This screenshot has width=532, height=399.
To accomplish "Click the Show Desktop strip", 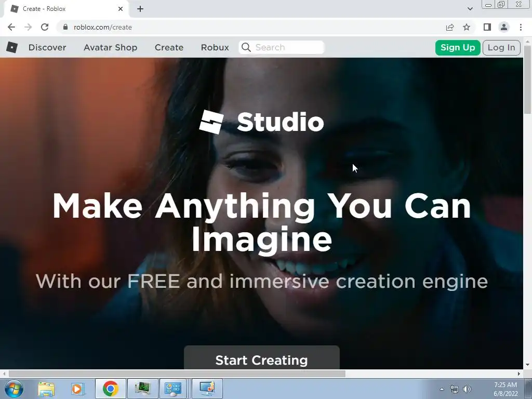I will tap(528, 389).
